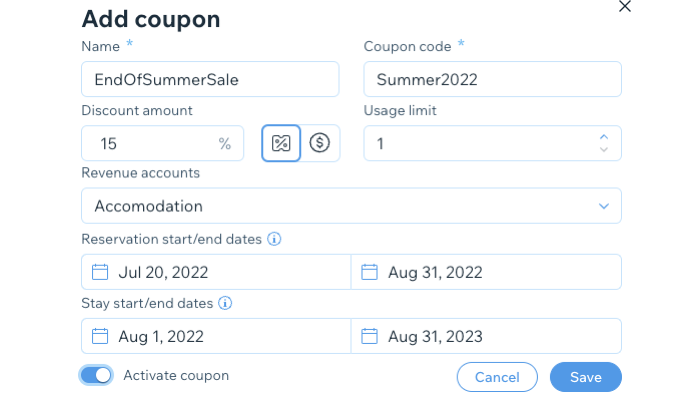The width and height of the screenshot is (700, 393).
Task: Toggle the Activate coupon switch
Action: pos(96,375)
